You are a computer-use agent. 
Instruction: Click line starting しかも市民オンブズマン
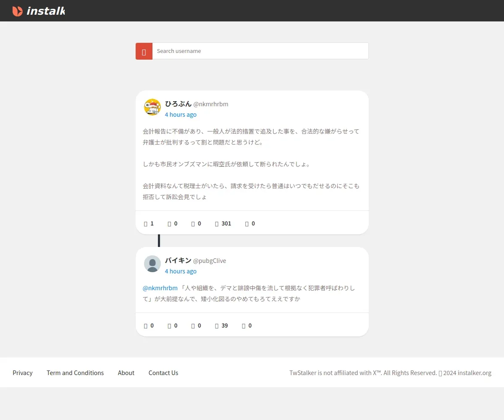click(226, 164)
